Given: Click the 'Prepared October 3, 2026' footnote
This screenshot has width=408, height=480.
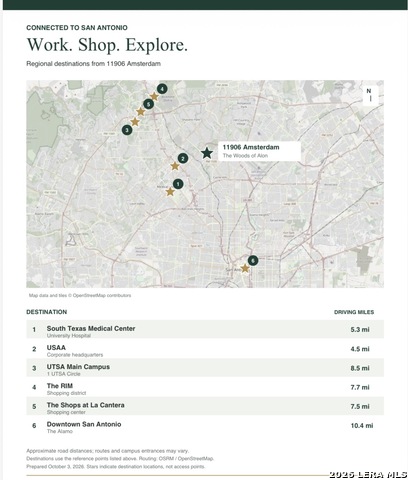Looking at the screenshot, I should [x=116, y=467].
